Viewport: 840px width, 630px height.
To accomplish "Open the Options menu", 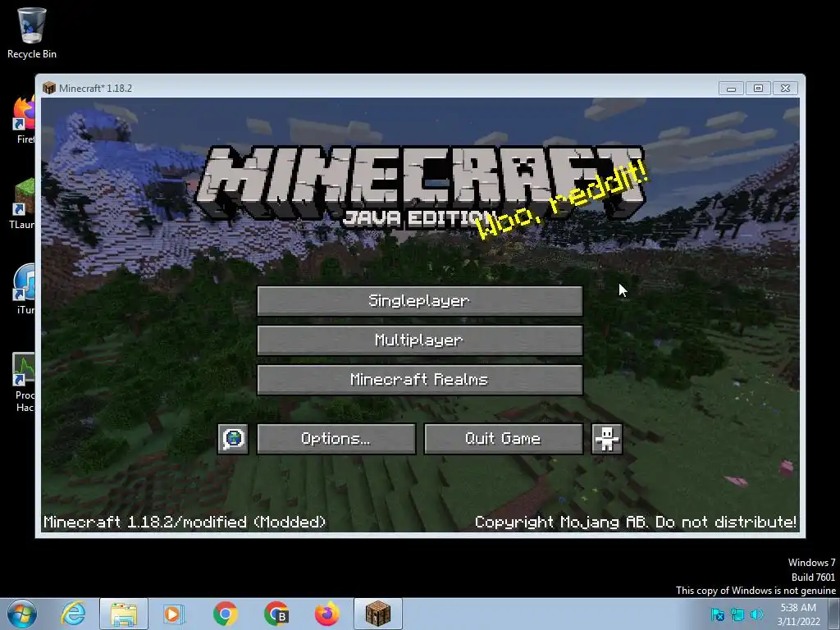I will coord(336,439).
